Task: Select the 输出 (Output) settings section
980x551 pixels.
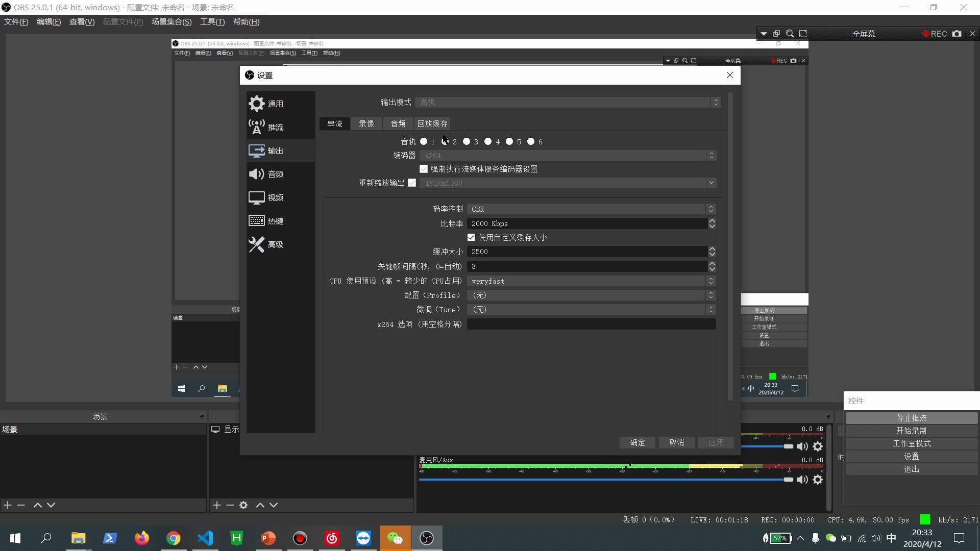Action: pos(280,151)
